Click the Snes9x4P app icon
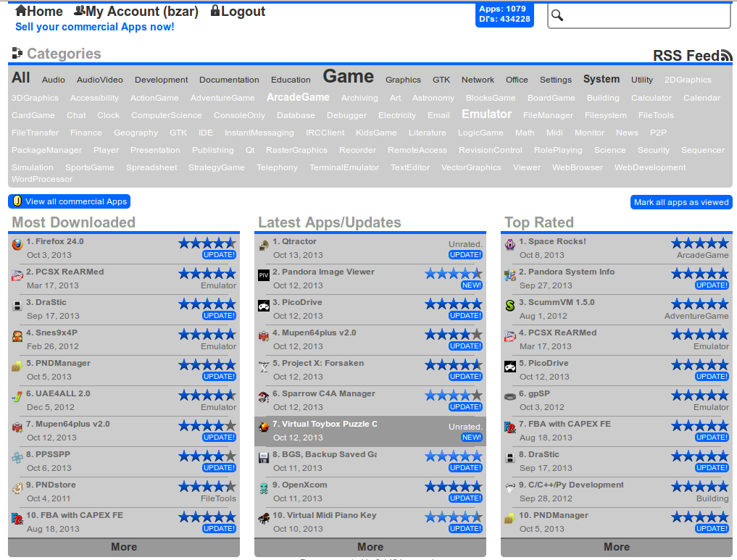This screenshot has width=737, height=560. tap(17, 336)
